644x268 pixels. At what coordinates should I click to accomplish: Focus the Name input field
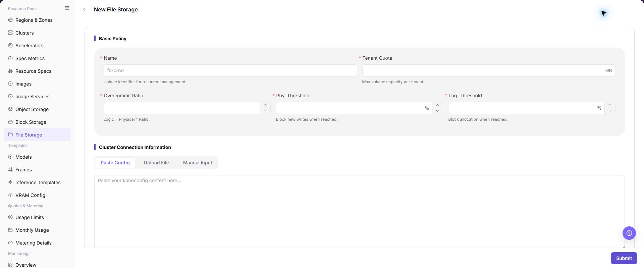tap(230, 70)
